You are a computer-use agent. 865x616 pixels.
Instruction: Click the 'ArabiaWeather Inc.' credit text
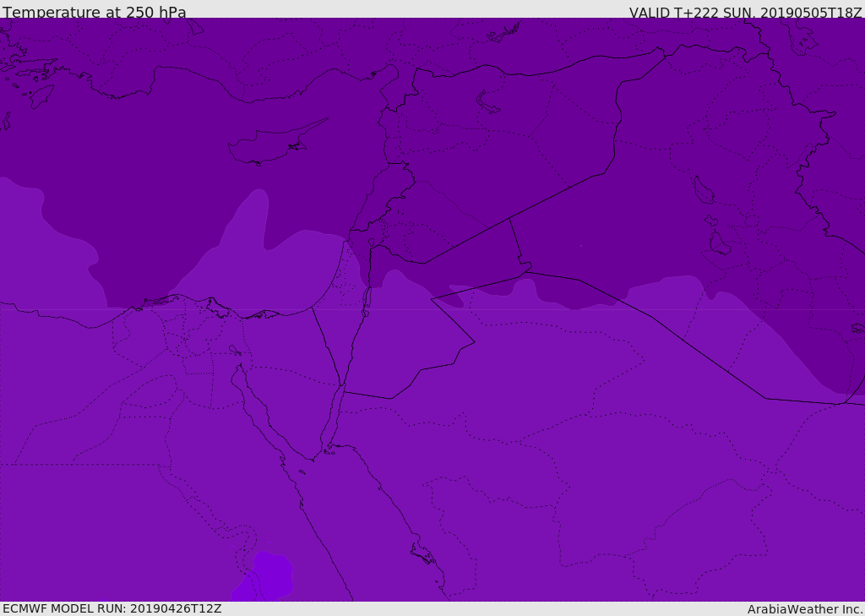804,609
